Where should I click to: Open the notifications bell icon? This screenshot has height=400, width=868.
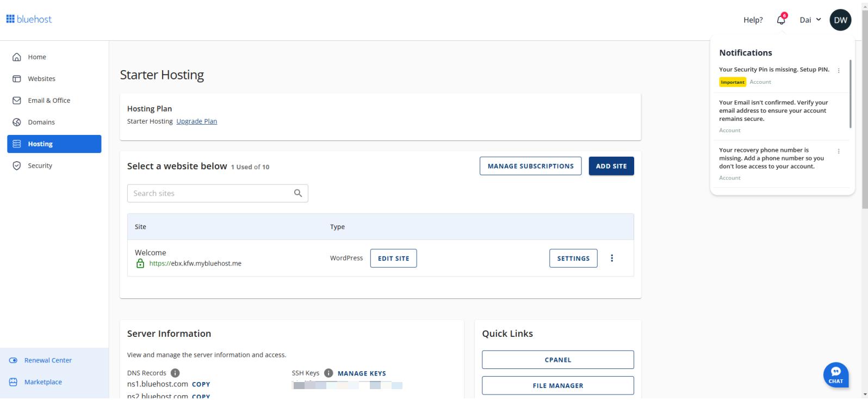pos(781,20)
